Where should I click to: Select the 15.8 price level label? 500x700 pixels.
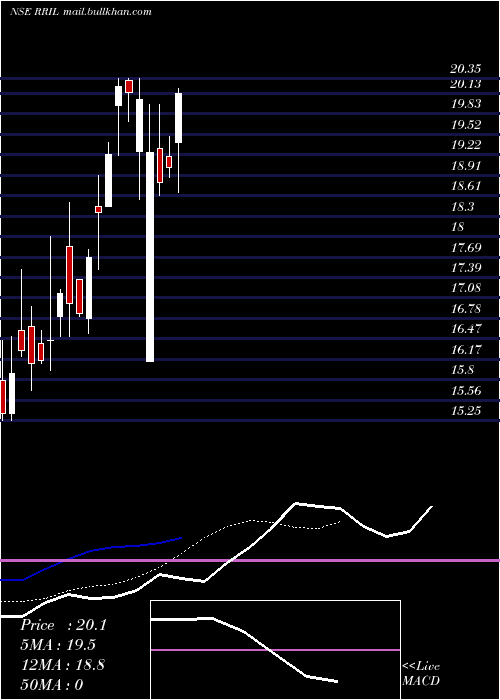pyautogui.click(x=462, y=370)
